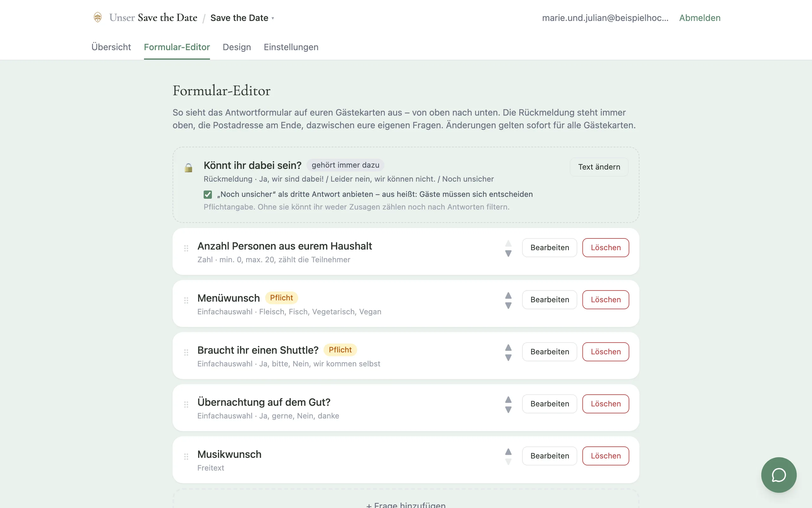This screenshot has height=508, width=812.
Task: Grab drag handle for Musikwunsch question
Action: 186,457
